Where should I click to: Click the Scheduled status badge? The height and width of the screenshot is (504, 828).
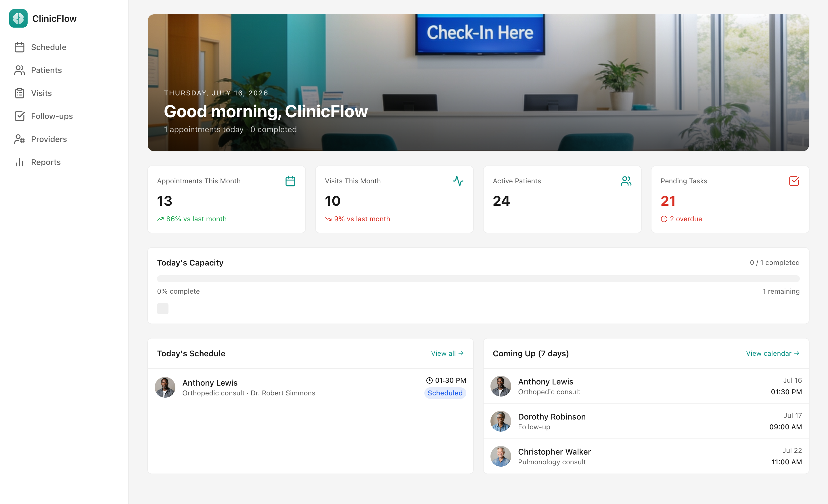(445, 393)
